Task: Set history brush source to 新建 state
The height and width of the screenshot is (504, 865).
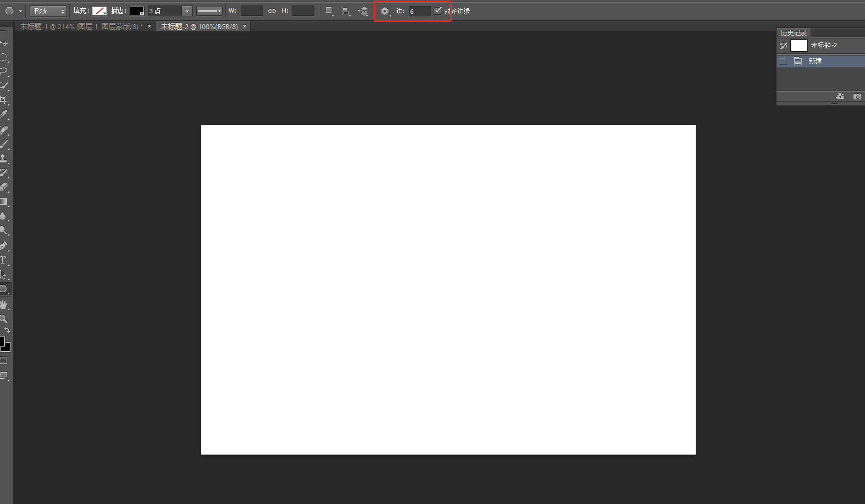Action: click(783, 61)
